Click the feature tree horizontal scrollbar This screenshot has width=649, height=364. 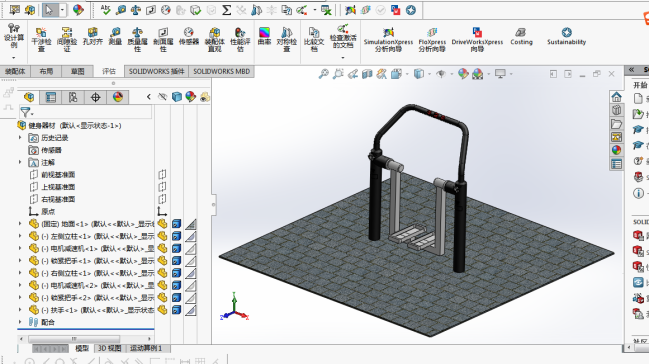click(74, 339)
